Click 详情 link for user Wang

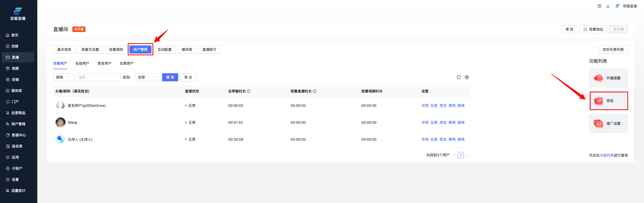425,122
